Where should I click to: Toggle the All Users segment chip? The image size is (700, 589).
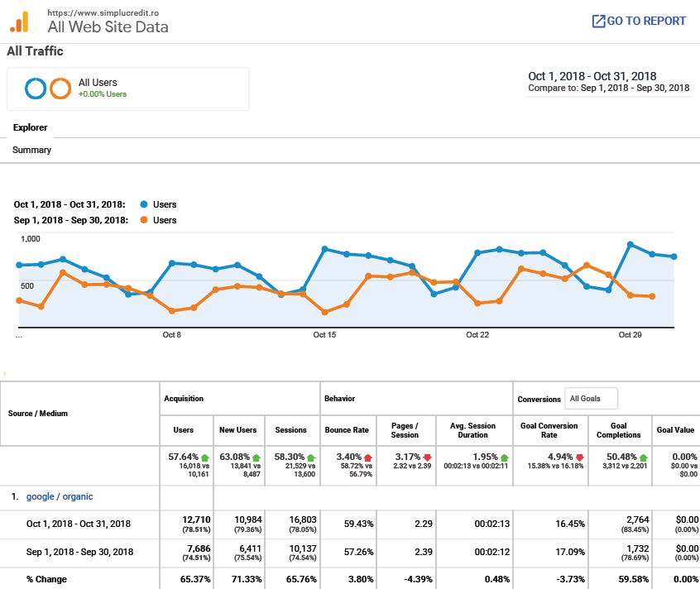pyautogui.click(x=128, y=87)
